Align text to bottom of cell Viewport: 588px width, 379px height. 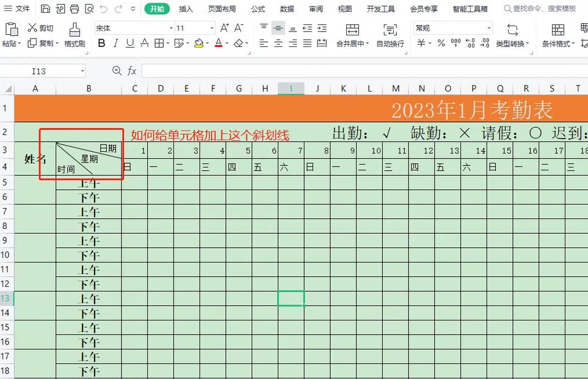(x=293, y=28)
